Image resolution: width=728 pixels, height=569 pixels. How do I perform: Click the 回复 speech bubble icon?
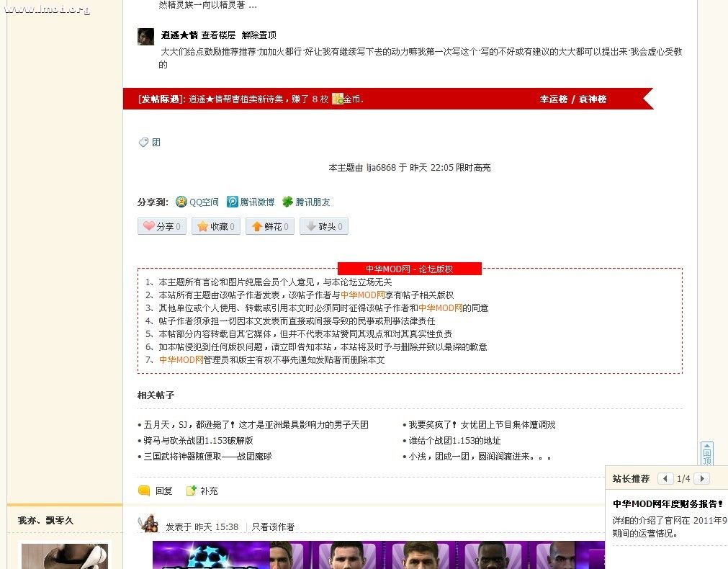tap(144, 490)
